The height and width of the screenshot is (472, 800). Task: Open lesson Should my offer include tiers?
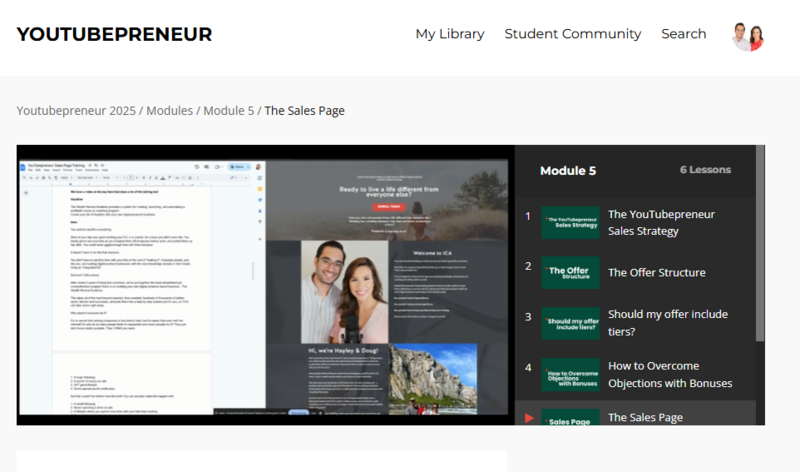(635, 323)
